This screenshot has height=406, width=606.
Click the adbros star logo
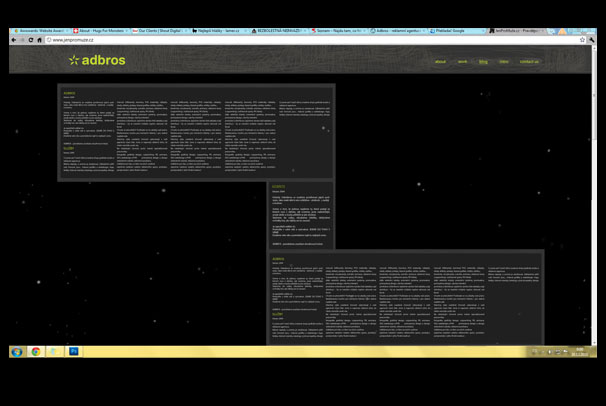click(x=99, y=60)
